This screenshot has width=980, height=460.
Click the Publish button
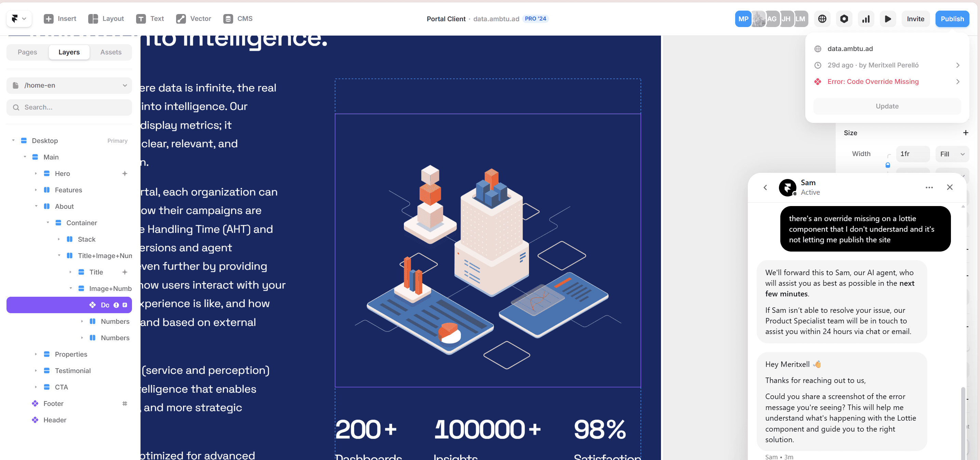tap(952, 19)
